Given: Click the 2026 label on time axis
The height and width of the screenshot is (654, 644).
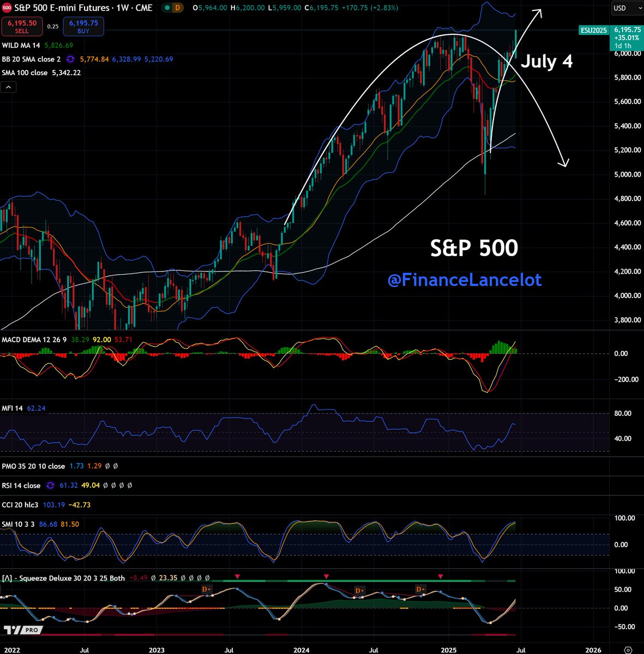Looking at the screenshot, I should 593,650.
